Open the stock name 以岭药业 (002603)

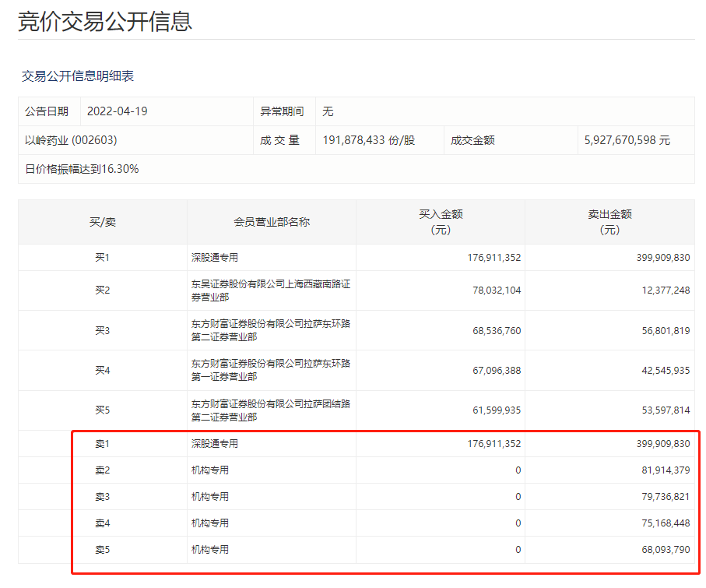click(72, 140)
